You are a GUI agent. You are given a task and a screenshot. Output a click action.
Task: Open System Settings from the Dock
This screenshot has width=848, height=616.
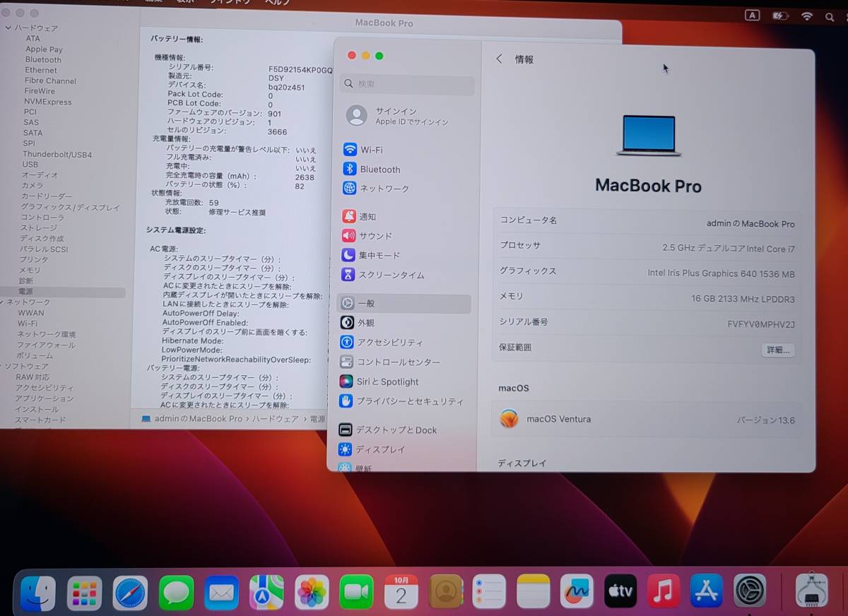click(750, 591)
